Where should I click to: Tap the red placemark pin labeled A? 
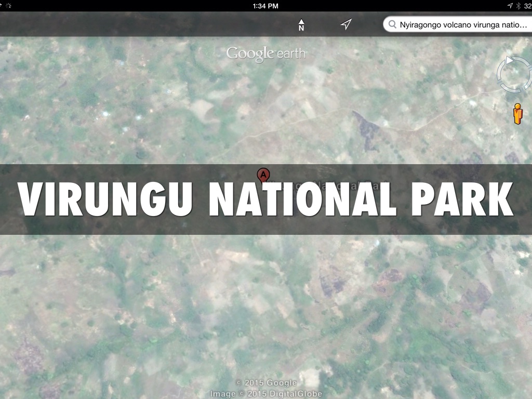[x=263, y=175]
